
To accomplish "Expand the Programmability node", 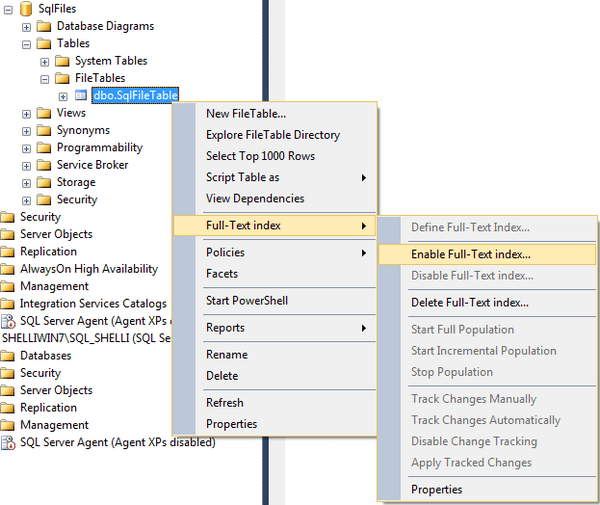I will click(x=26, y=148).
